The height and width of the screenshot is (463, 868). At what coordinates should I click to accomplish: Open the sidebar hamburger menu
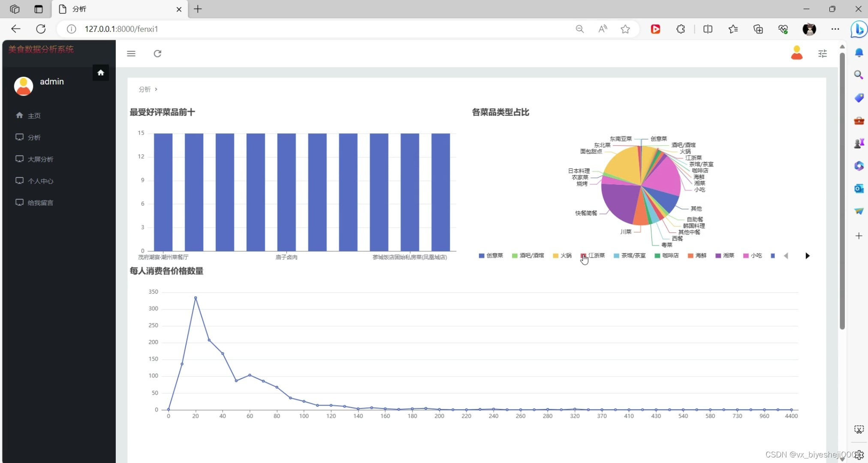(x=131, y=53)
